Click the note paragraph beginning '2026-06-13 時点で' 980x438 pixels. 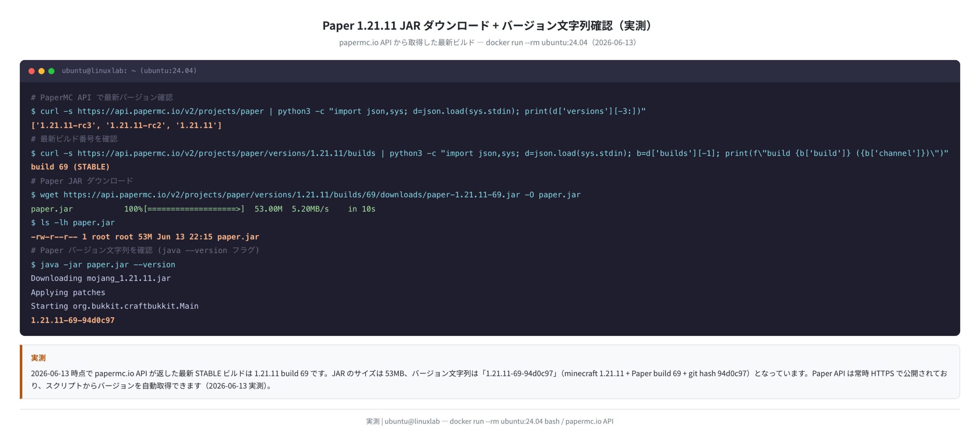(489, 379)
